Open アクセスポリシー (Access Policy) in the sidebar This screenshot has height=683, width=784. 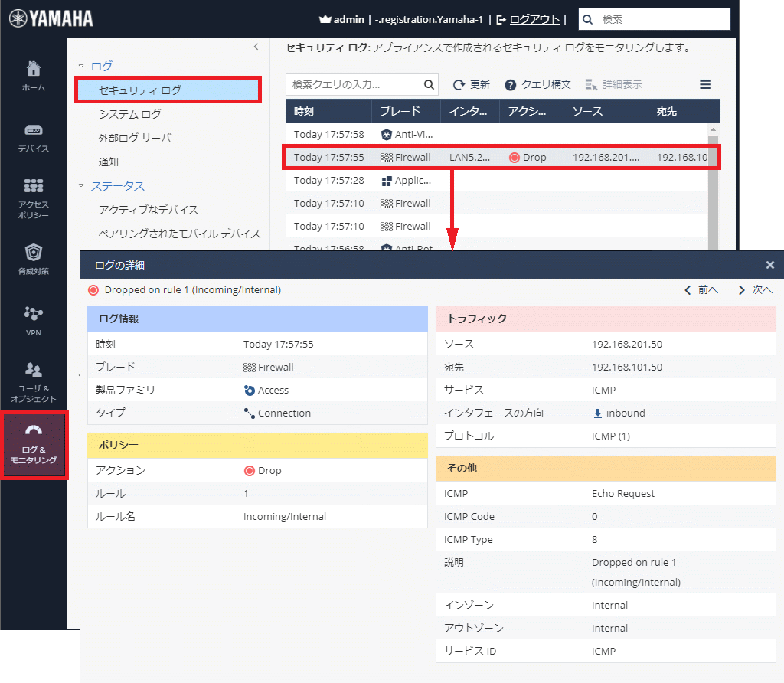(33, 198)
